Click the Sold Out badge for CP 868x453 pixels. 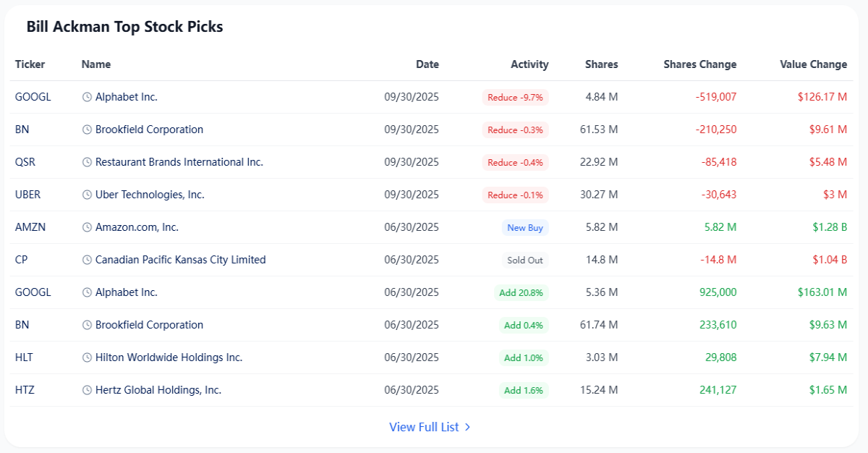coord(525,260)
